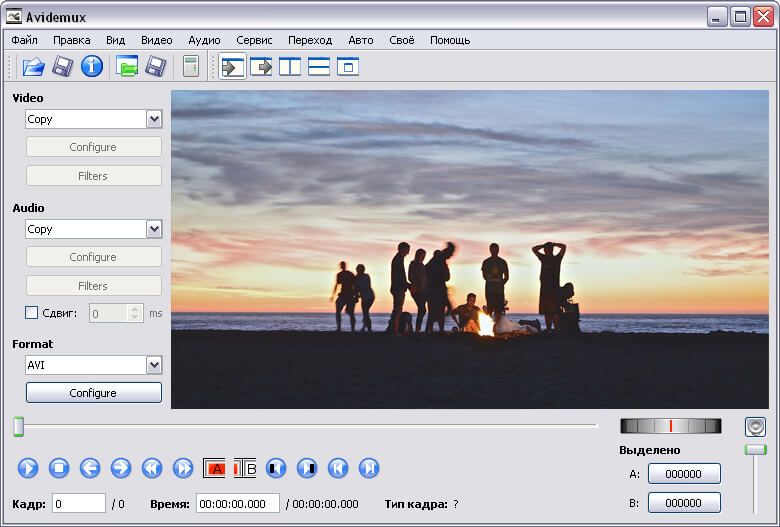Jump to first frame

pos(338,468)
